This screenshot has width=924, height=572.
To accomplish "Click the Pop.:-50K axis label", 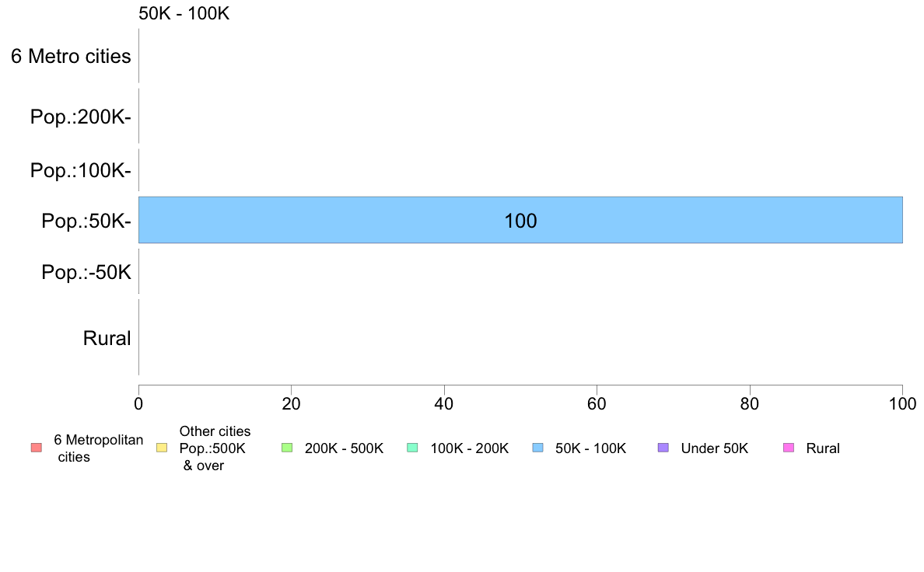I will [86, 272].
